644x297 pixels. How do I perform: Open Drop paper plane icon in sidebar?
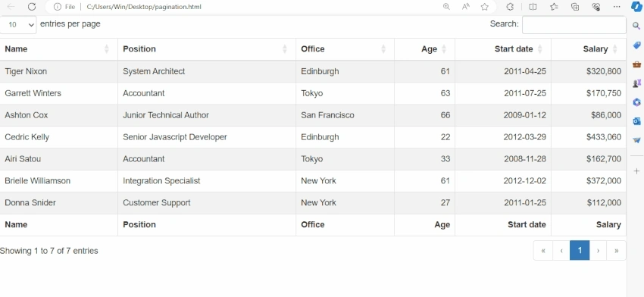click(x=636, y=140)
